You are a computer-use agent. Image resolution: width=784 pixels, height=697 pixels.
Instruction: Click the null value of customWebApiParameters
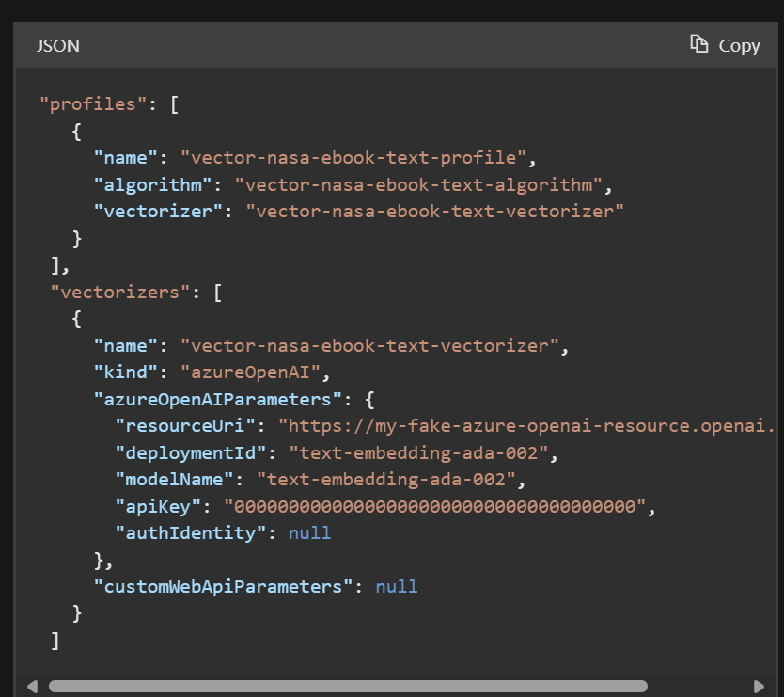point(397,586)
